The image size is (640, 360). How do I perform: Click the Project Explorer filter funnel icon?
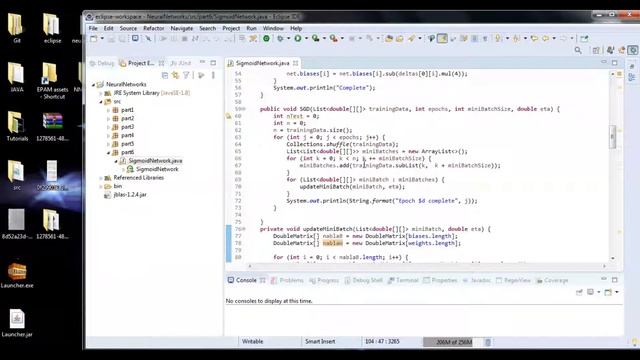[x=186, y=75]
